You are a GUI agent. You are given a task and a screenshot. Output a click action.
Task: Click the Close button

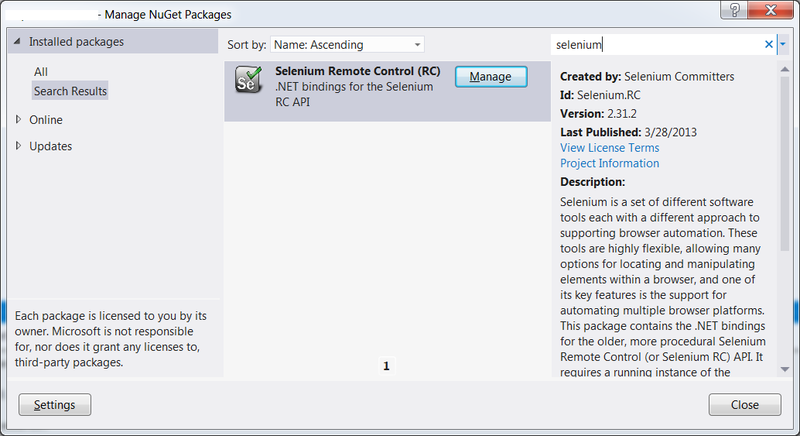coord(745,404)
